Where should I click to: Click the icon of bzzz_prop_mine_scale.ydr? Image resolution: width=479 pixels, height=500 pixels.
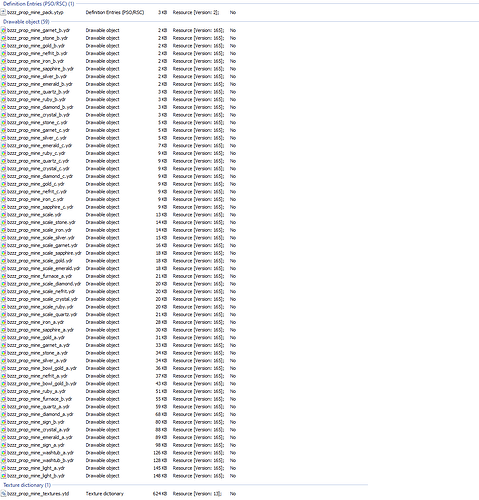(3, 215)
